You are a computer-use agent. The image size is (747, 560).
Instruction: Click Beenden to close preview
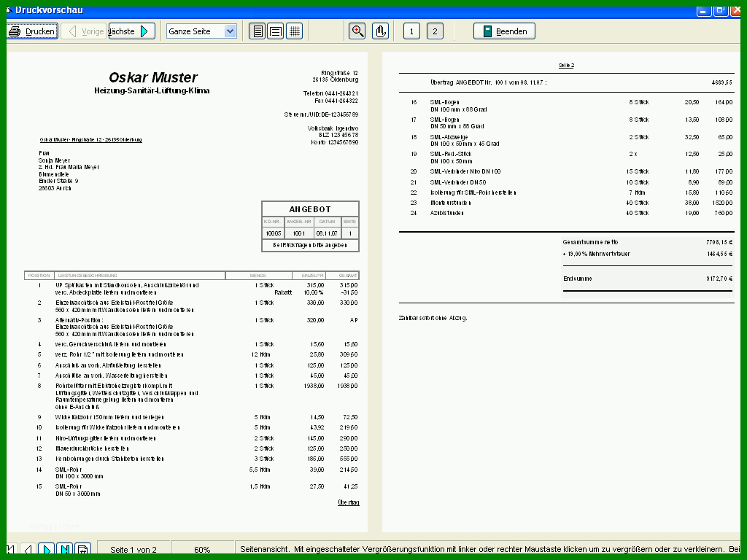(505, 31)
